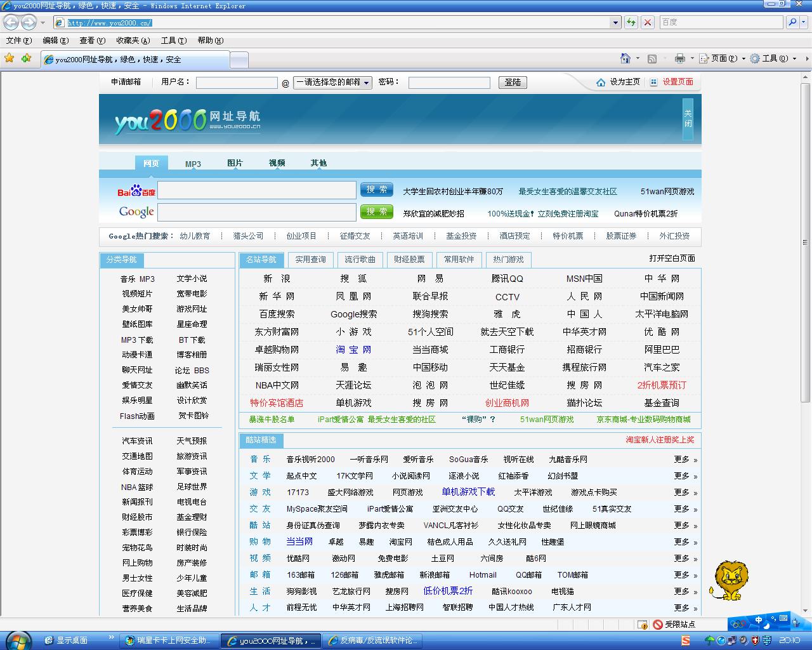812x650 pixels.
Task: Open the 腾讯QQ site link
Action: (x=507, y=279)
